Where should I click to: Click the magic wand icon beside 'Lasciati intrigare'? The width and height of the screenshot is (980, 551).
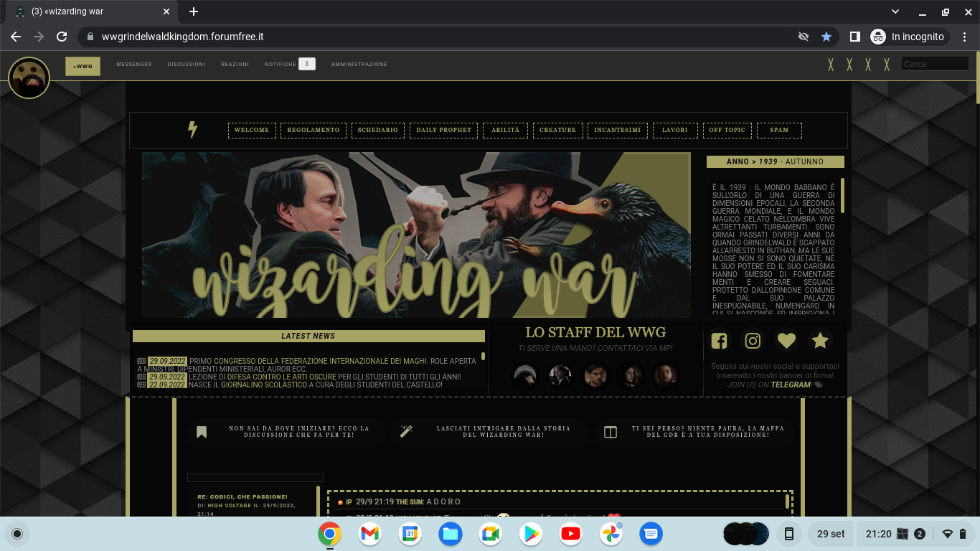tap(406, 431)
